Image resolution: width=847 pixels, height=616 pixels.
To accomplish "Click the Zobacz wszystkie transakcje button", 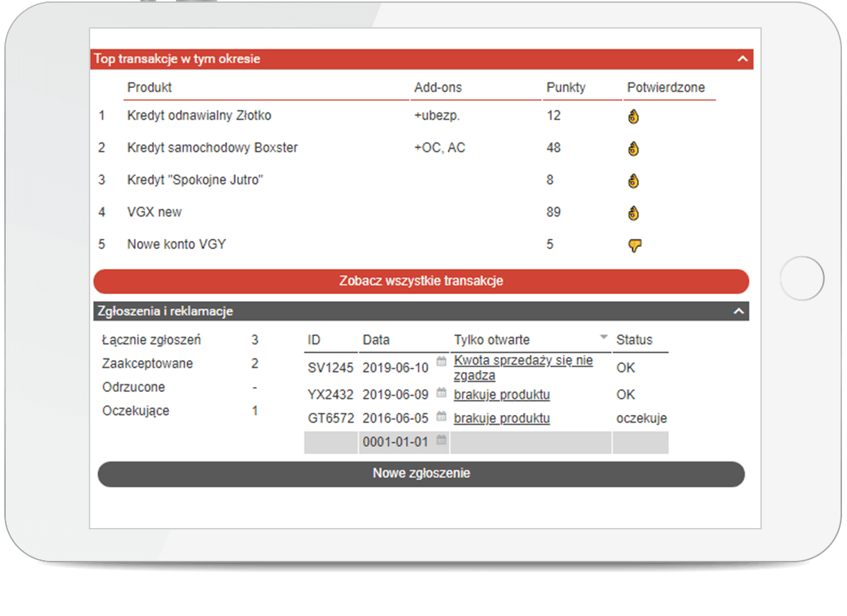I will click(x=421, y=281).
